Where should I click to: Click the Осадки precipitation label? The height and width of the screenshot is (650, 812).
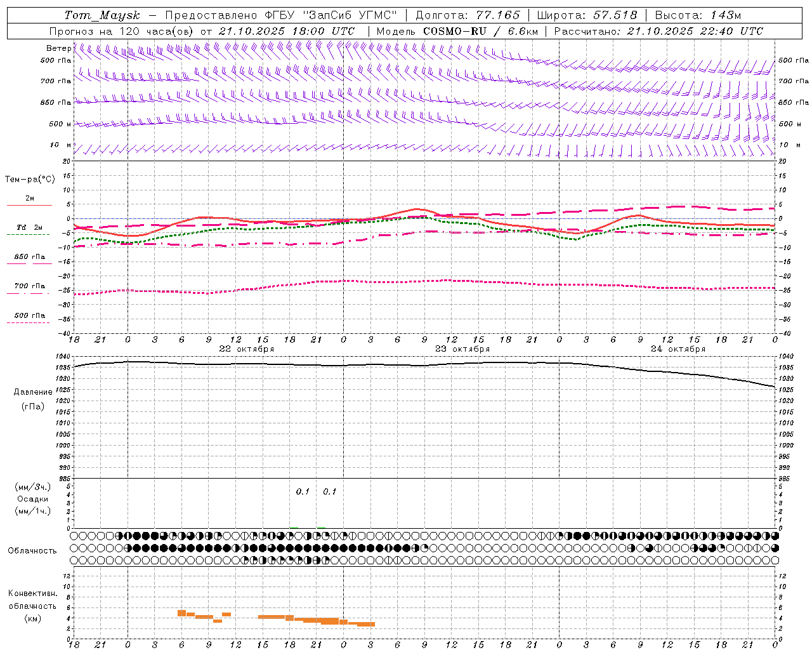[x=33, y=499]
